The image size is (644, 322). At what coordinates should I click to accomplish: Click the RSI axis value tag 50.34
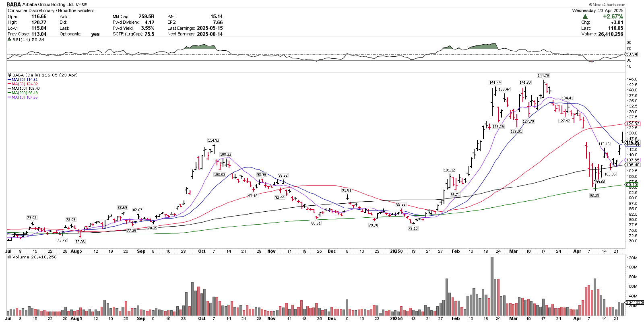click(632, 54)
